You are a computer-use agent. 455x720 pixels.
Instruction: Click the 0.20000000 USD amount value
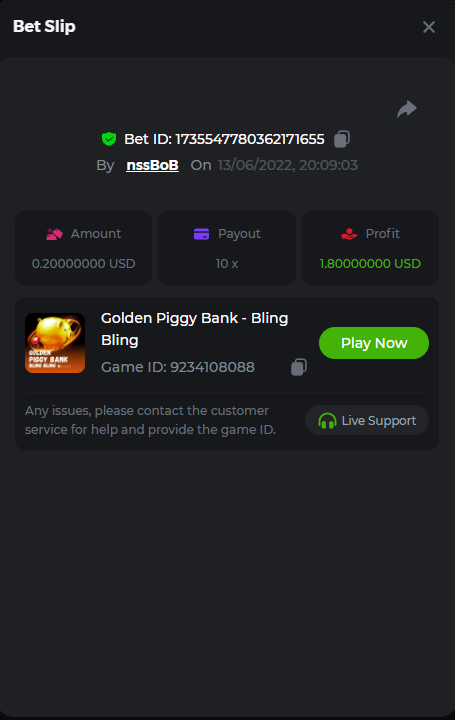pos(84,264)
